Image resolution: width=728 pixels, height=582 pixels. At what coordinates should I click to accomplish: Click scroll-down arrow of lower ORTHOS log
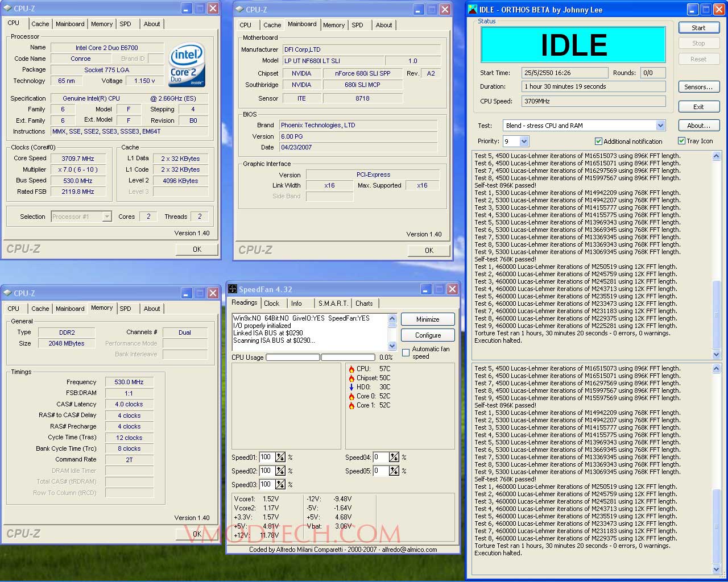coord(717,569)
